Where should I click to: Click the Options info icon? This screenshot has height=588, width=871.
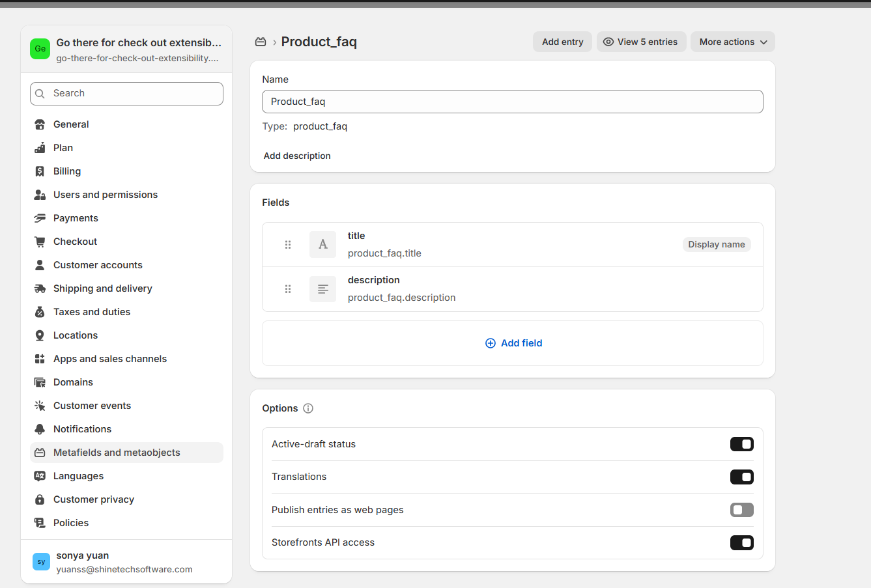click(308, 408)
